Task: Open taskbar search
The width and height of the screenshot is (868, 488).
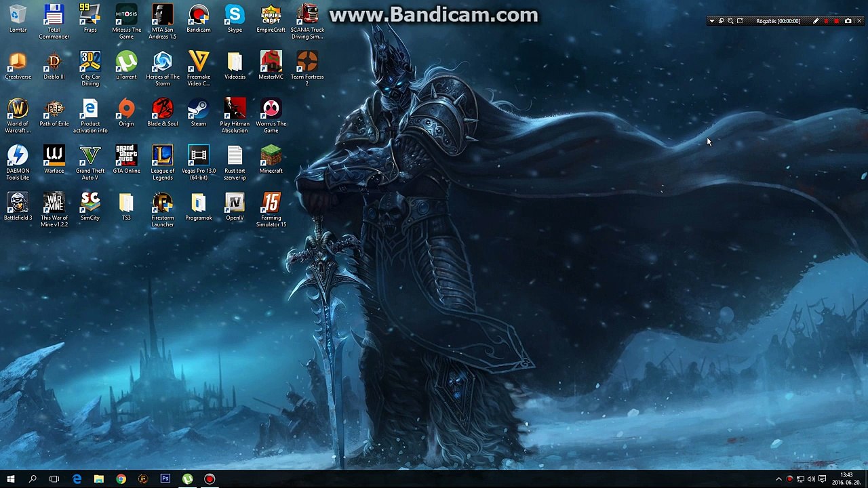Action: (x=33, y=479)
